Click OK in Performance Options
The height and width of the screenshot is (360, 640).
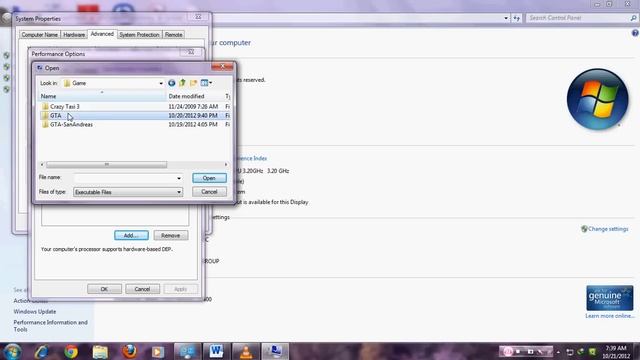click(104, 289)
